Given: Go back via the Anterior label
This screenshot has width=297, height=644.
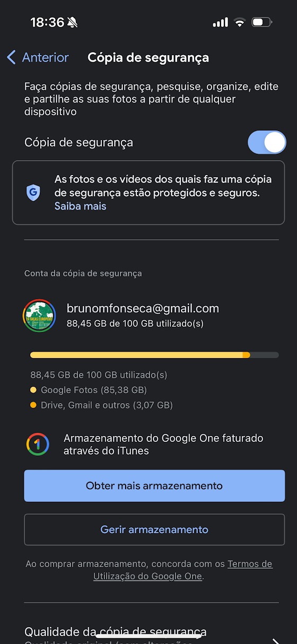Looking at the screenshot, I should click(46, 57).
